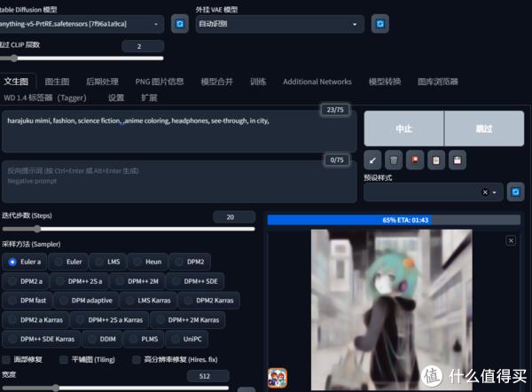Click the arrow icon to read last parameters
The width and height of the screenshot is (532, 392).
pos(372,161)
